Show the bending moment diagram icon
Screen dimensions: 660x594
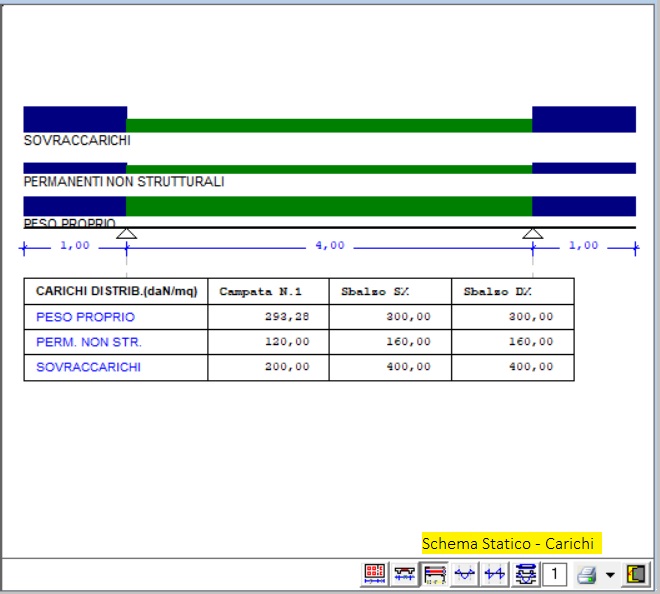click(465, 574)
